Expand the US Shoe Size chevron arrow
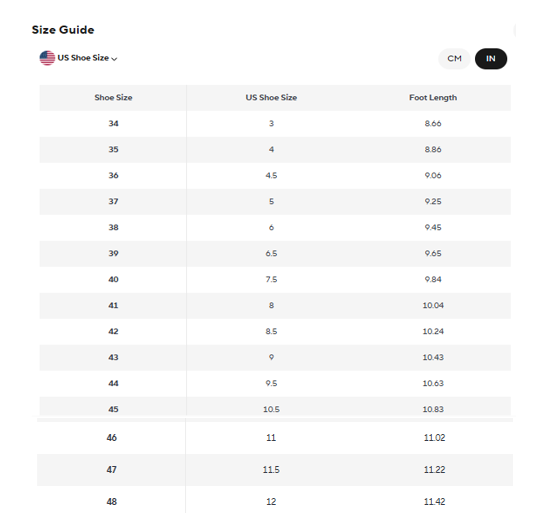538x527 pixels. pyautogui.click(x=115, y=59)
